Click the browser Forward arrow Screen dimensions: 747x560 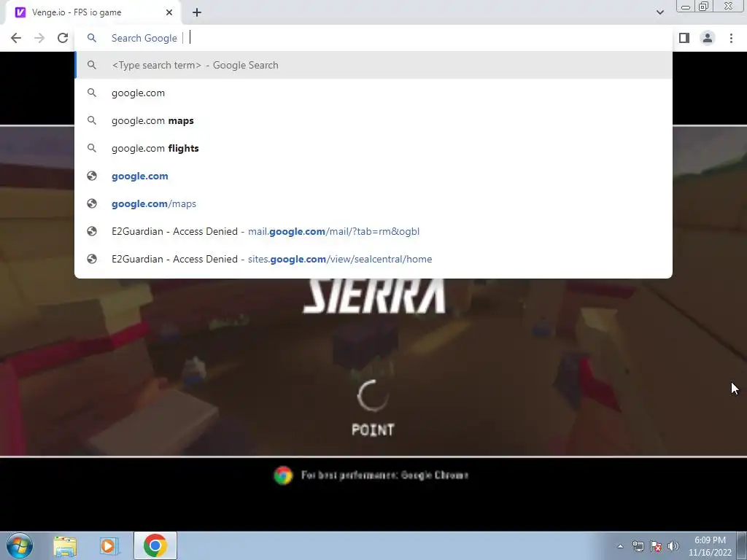point(39,38)
